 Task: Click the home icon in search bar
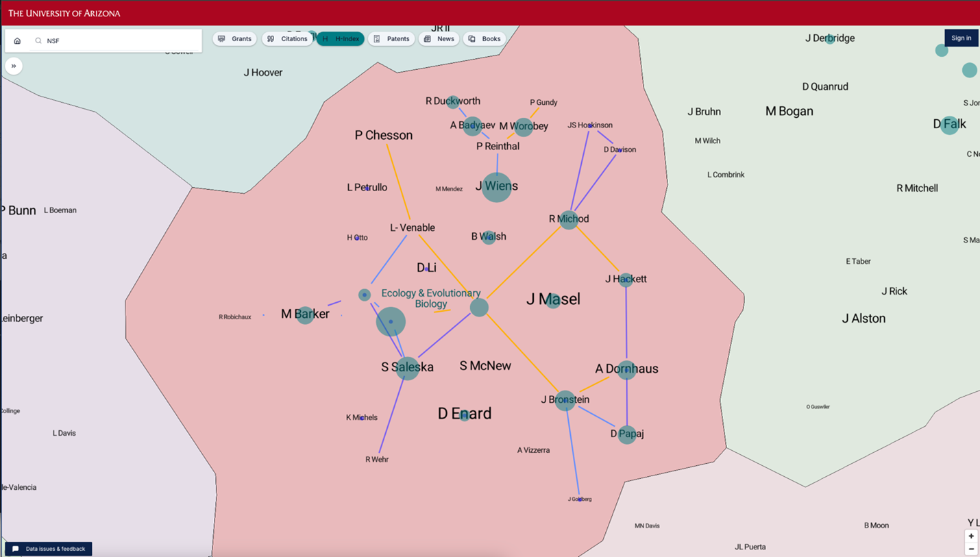pyautogui.click(x=17, y=41)
